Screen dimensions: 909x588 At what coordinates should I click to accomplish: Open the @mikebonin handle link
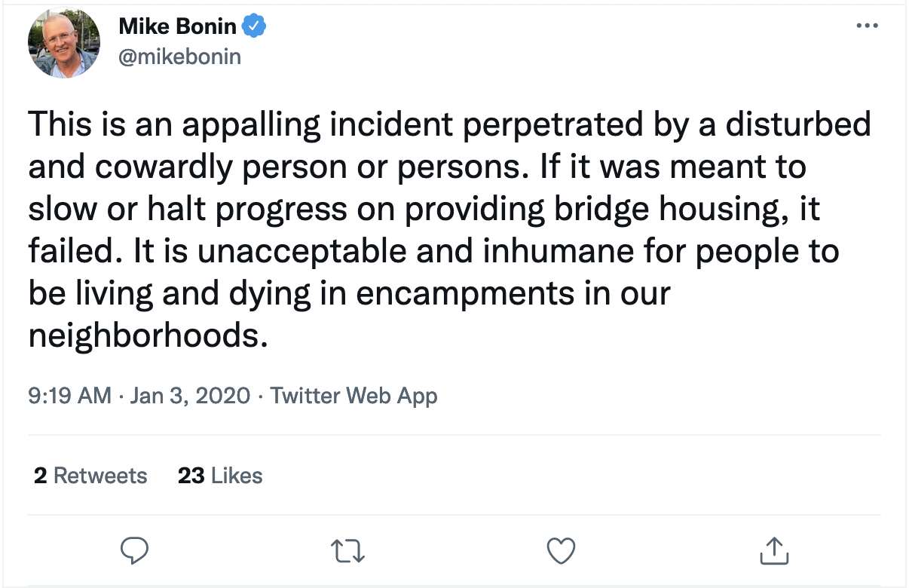click(x=180, y=57)
